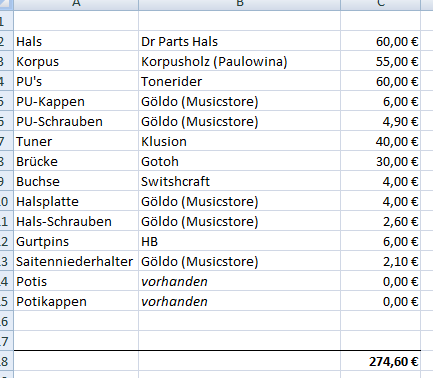
Task: Click the Tuner cell
Action: pyautogui.click(x=76, y=141)
